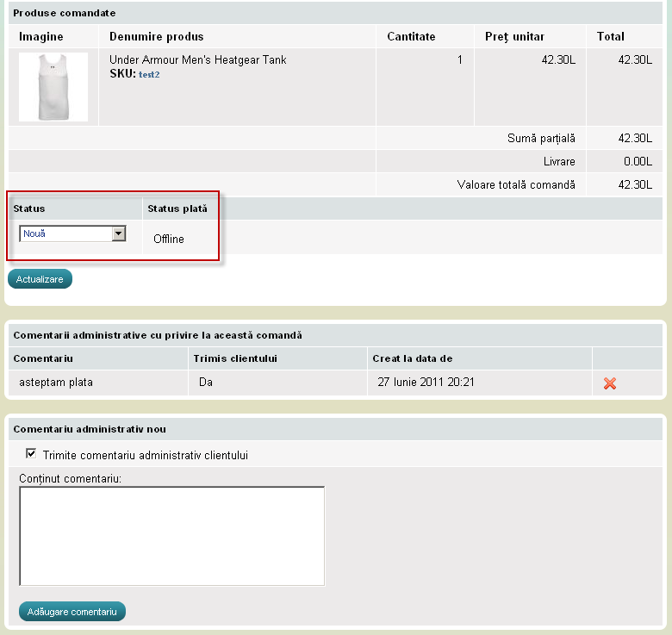Click the tank top product thumbnail
This screenshot has height=635, width=672.
(x=53, y=87)
